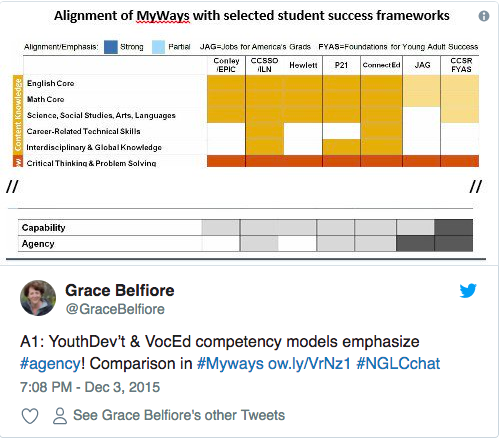Open Grace Belfiore's profile photo
The width and height of the screenshot is (501, 441).
point(38,298)
